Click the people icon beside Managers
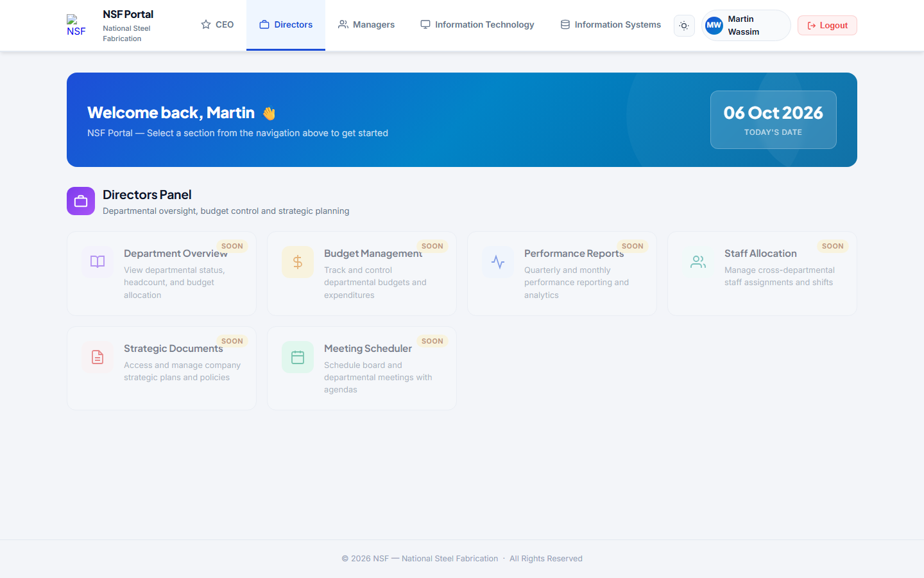Viewport: 924px width, 578px height. coord(343,24)
